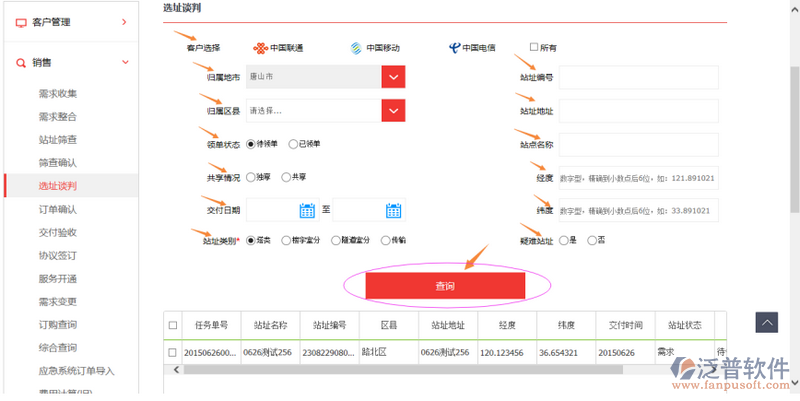Screen dimensions: 800x401
Task: Select the 共享 sharing radio option
Action: 286,177
